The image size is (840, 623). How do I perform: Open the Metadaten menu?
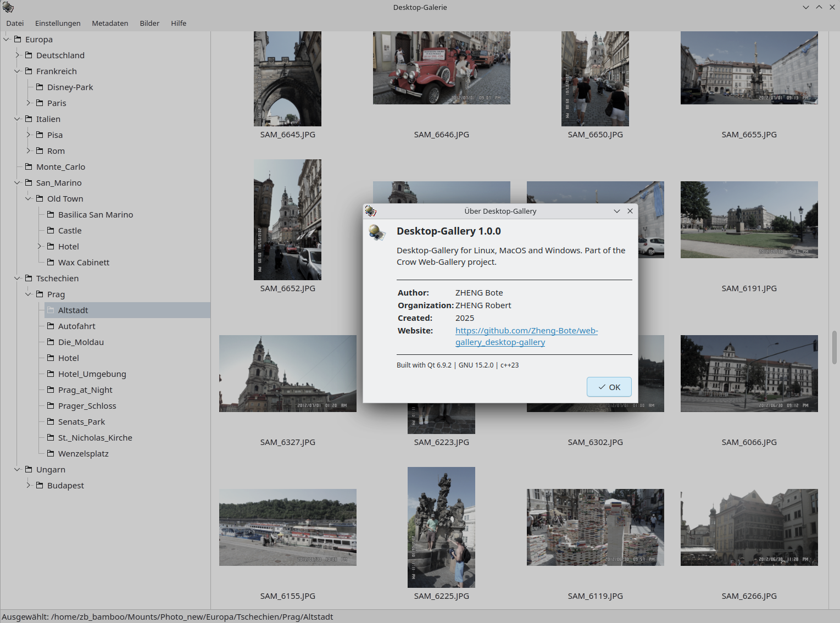pyautogui.click(x=110, y=23)
